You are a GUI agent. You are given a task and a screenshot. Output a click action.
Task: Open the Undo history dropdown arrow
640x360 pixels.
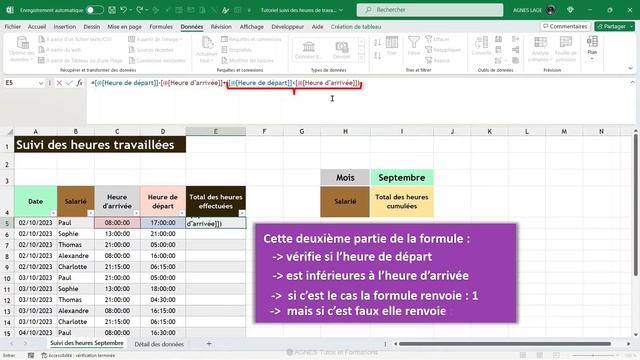pyautogui.click(x=130, y=10)
